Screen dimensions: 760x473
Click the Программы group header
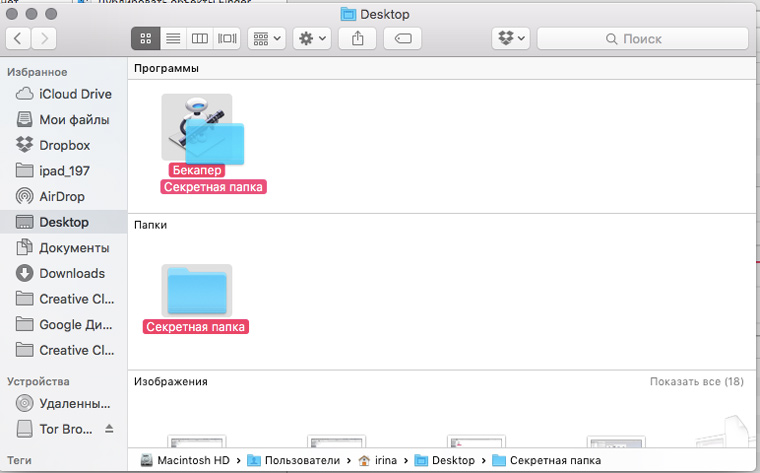tap(166, 68)
